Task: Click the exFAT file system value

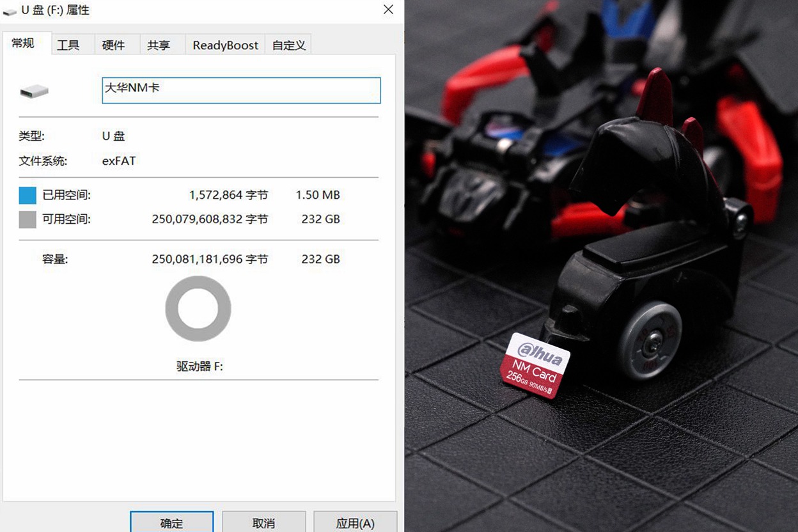Action: click(119, 161)
